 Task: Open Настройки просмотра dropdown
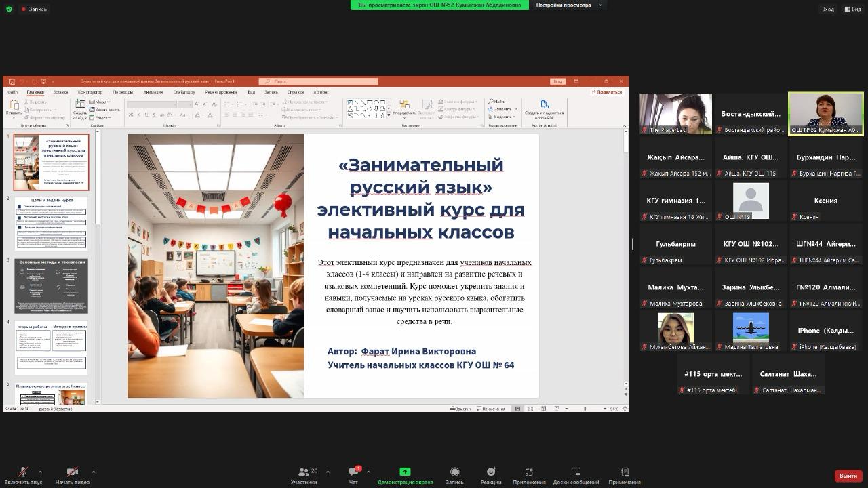pyautogui.click(x=568, y=5)
